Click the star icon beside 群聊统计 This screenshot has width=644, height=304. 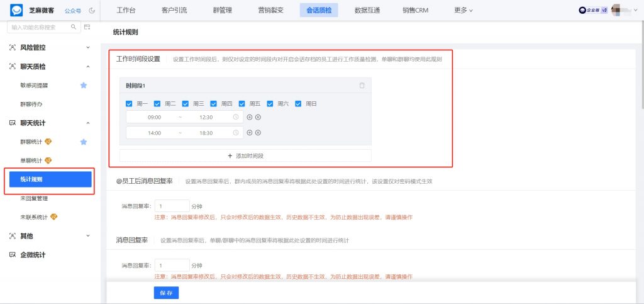[x=84, y=142]
